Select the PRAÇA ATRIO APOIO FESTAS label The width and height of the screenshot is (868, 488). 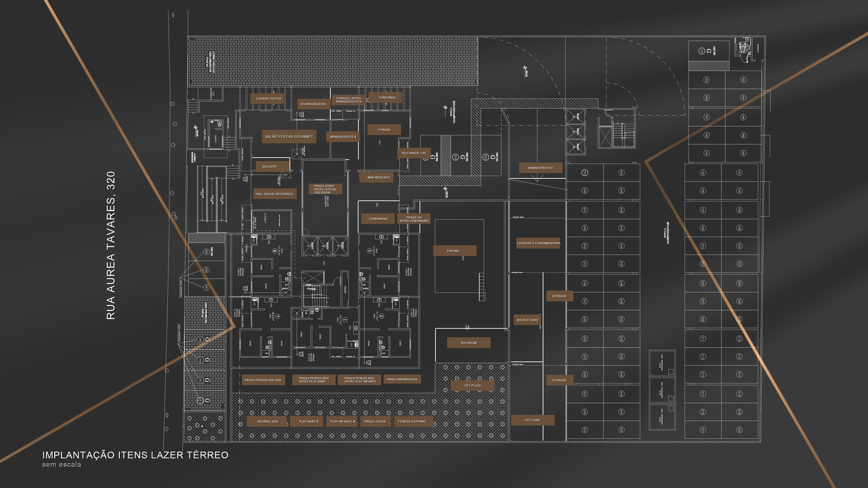325,189
